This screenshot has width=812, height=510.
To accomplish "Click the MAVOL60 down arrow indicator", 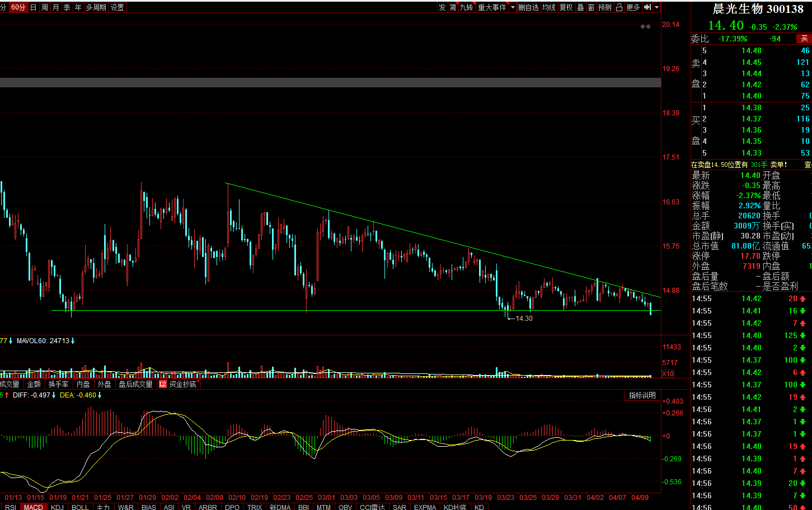I will pyautogui.click(x=73, y=341).
